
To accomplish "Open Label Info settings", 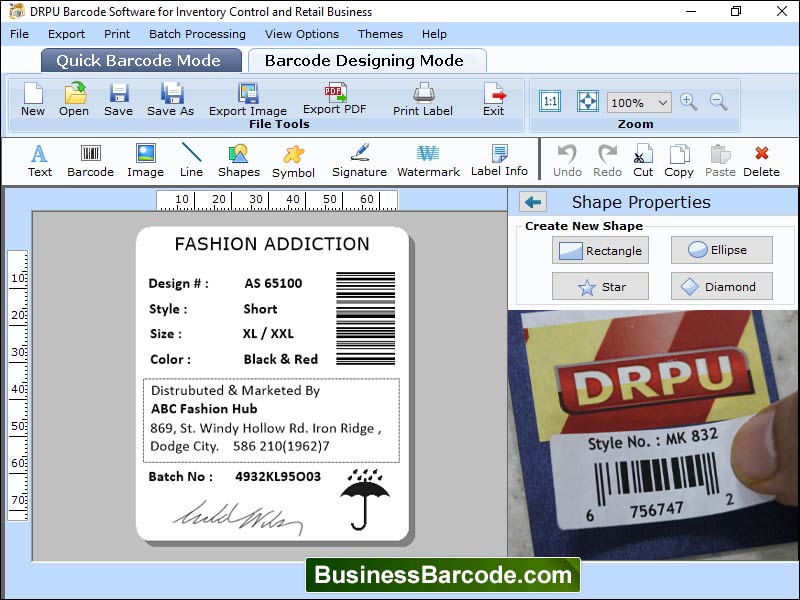I will coord(497,160).
